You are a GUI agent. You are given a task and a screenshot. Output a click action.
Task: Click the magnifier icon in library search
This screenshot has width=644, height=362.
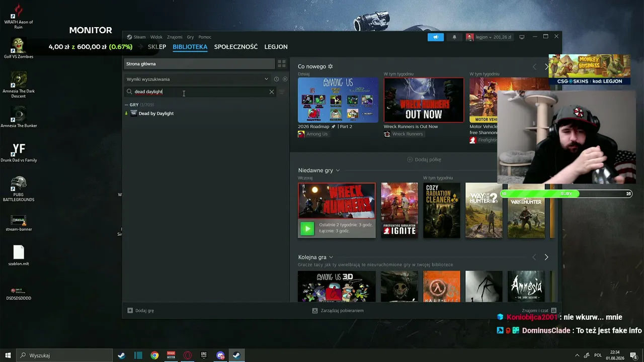pos(129,92)
